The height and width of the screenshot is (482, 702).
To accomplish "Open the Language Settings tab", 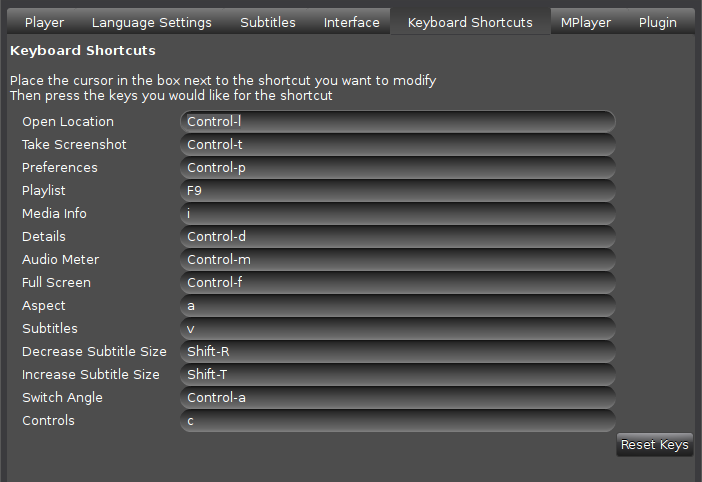I will coord(151,22).
